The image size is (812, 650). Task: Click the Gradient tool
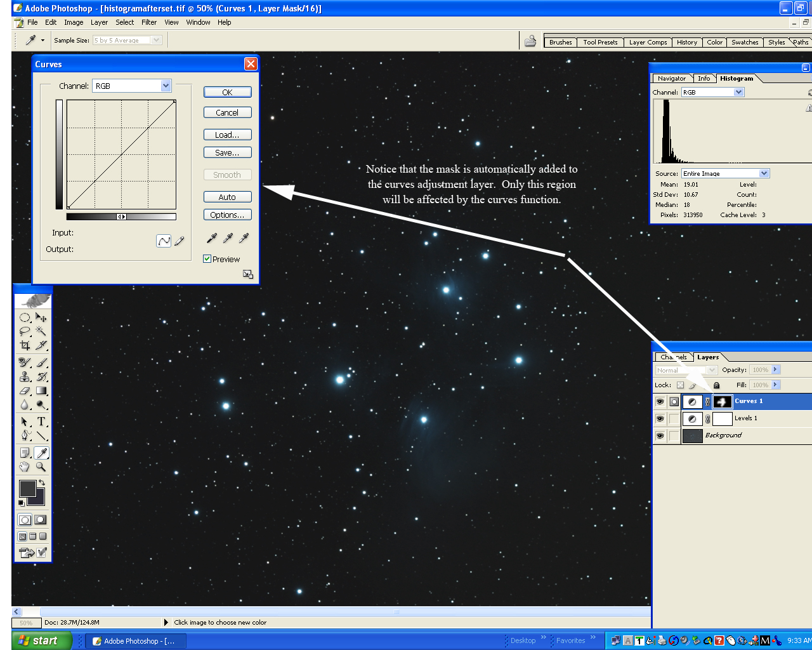coord(41,391)
